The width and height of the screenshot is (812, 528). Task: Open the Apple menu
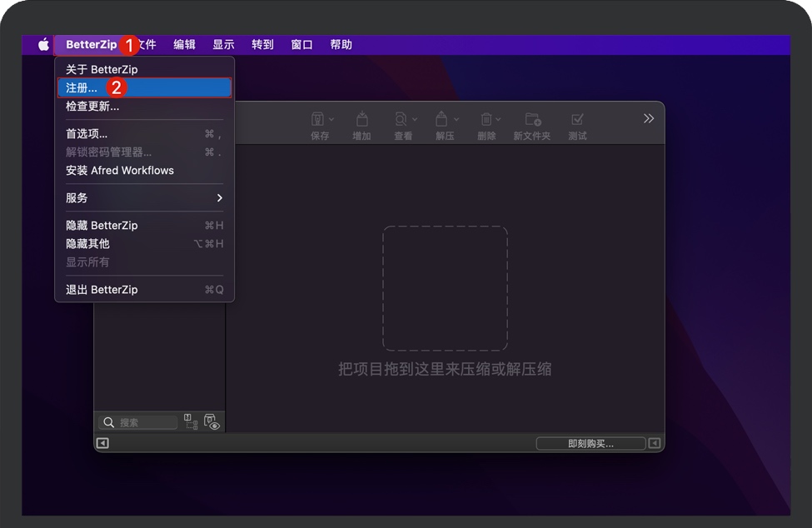[x=43, y=44]
